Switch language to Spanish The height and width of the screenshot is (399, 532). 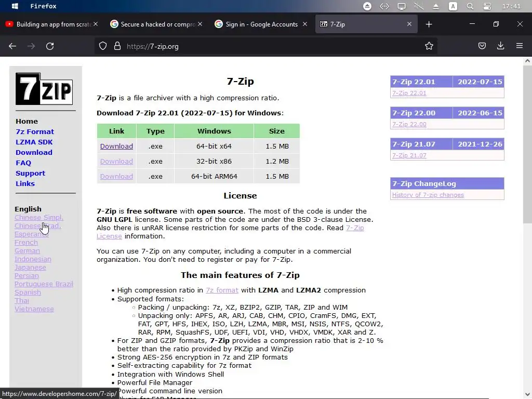[28, 292]
